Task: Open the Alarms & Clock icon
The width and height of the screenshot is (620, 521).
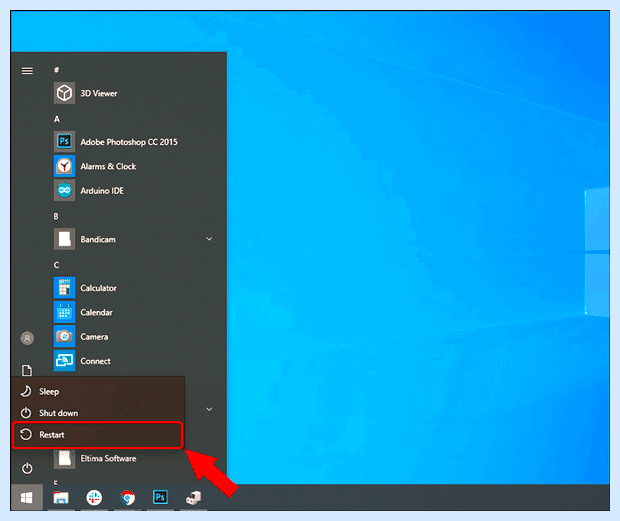Action: pyautogui.click(x=64, y=166)
